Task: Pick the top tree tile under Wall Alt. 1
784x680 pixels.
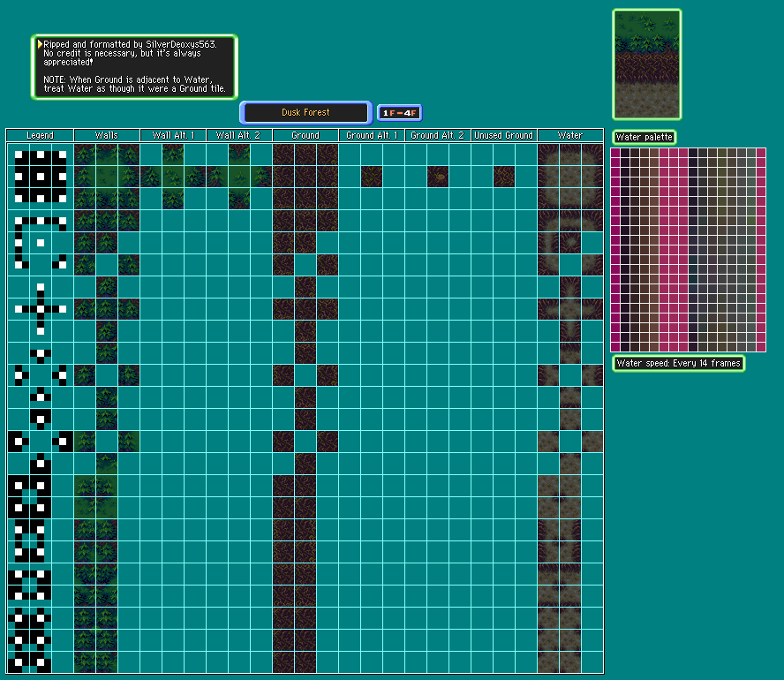Action: coord(173,155)
